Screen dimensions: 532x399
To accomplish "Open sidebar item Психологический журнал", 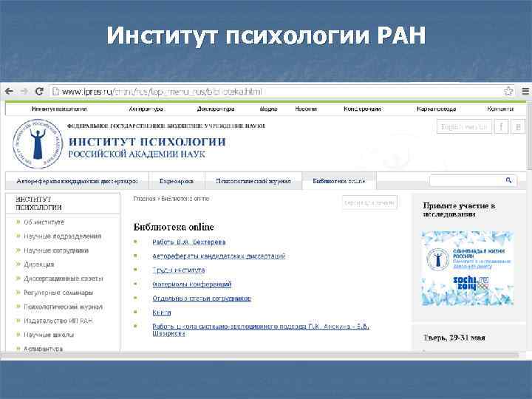I will coord(63,307).
